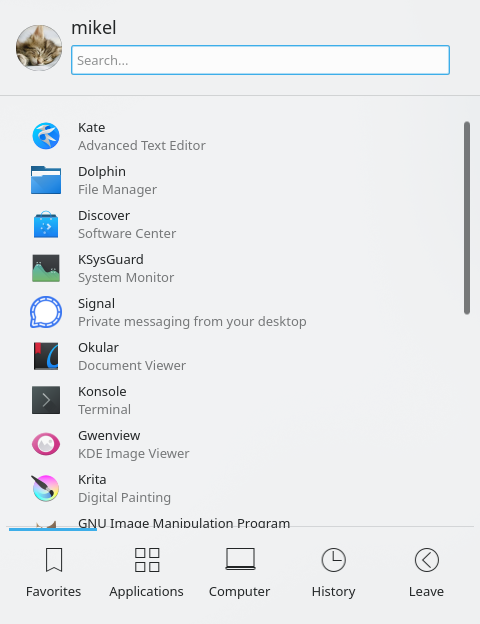Launch KSysGuard via its graph icon
The width and height of the screenshot is (480, 624).
click(x=46, y=268)
